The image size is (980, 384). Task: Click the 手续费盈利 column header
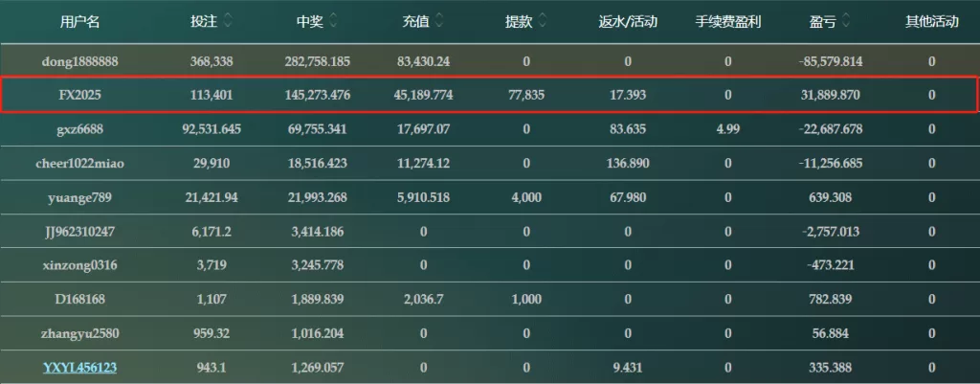click(728, 22)
